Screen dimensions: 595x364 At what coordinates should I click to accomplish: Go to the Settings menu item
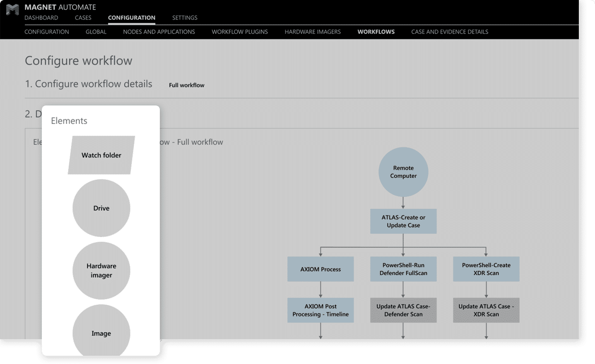coord(185,18)
